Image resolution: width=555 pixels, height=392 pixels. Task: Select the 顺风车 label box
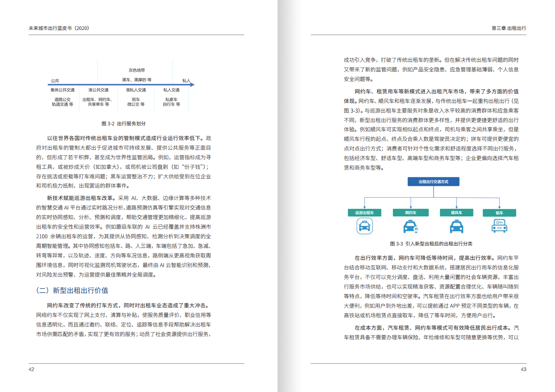click(x=456, y=213)
